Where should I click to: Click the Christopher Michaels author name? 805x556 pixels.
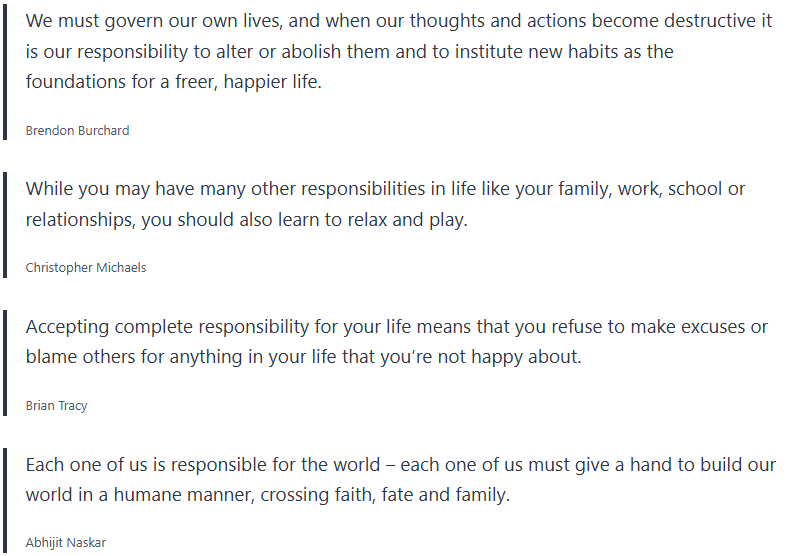point(86,268)
